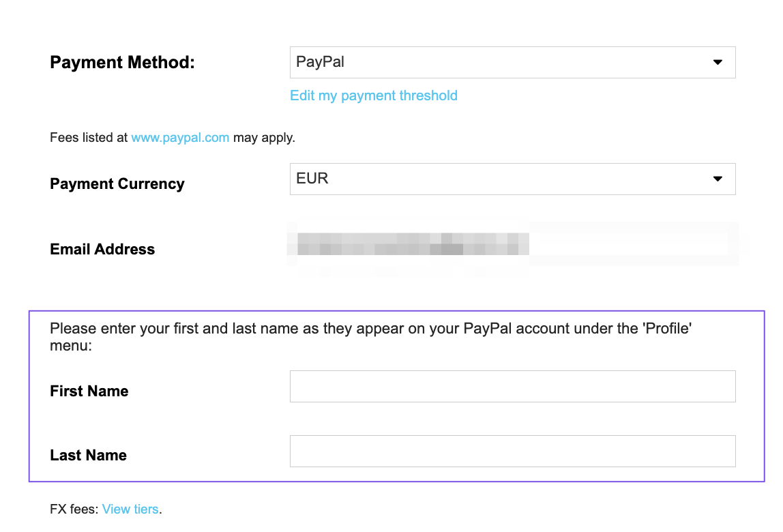Image resolution: width=783 pixels, height=532 pixels.
Task: Click the selected 'EUR' value text
Action: (x=312, y=179)
